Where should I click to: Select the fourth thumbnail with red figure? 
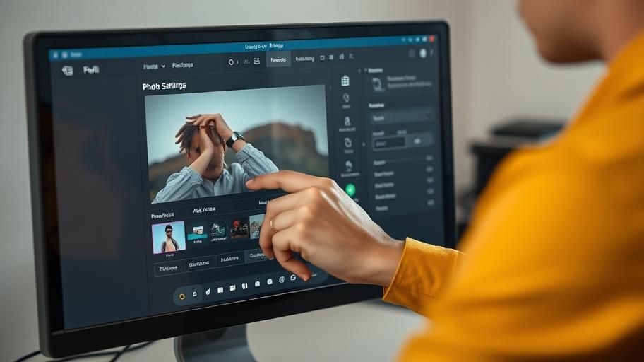tap(239, 228)
